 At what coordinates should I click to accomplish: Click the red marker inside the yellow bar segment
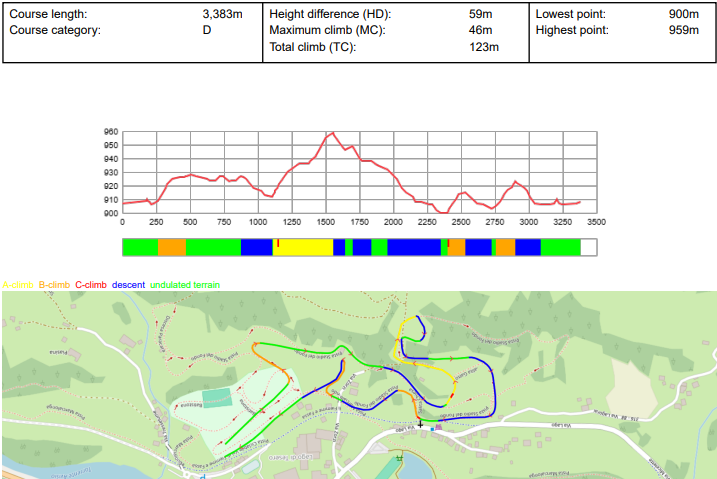tap(277, 243)
